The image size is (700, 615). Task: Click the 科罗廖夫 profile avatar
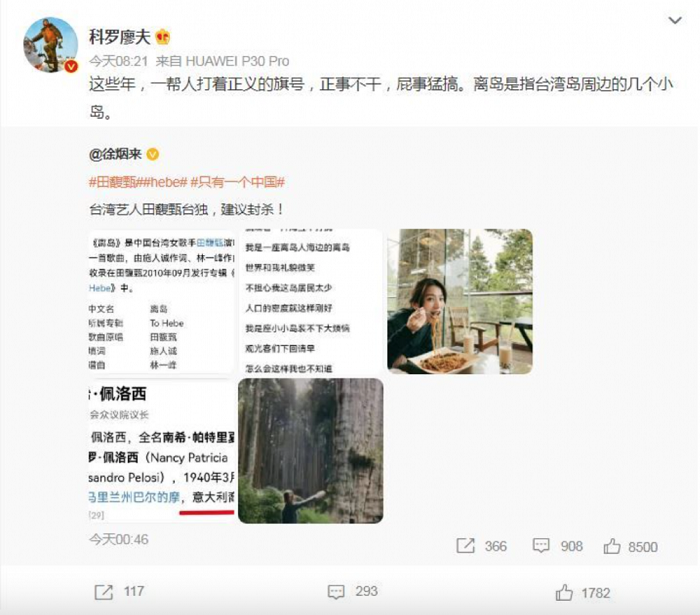point(50,45)
